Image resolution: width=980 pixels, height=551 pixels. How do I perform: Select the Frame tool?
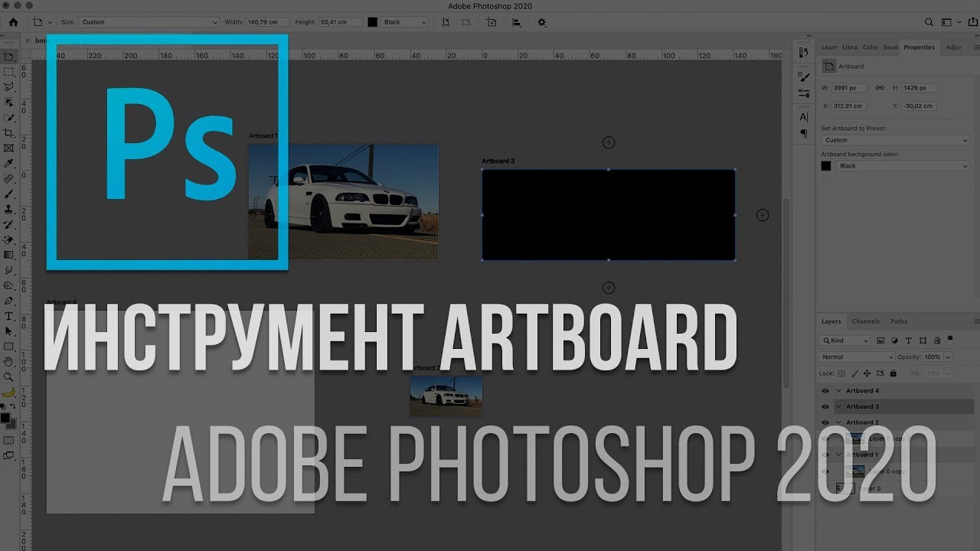8,148
